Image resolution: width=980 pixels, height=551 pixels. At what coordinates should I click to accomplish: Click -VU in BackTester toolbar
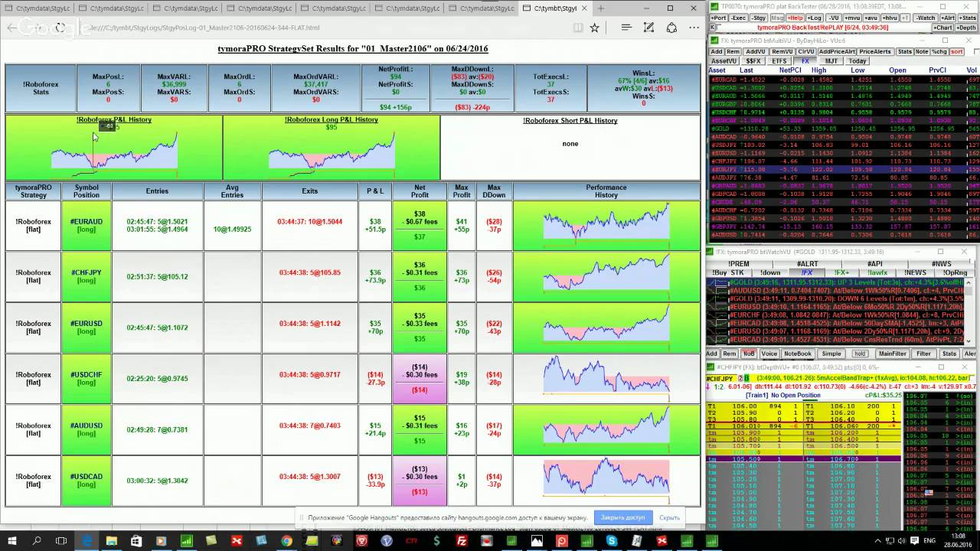pyautogui.click(x=835, y=18)
